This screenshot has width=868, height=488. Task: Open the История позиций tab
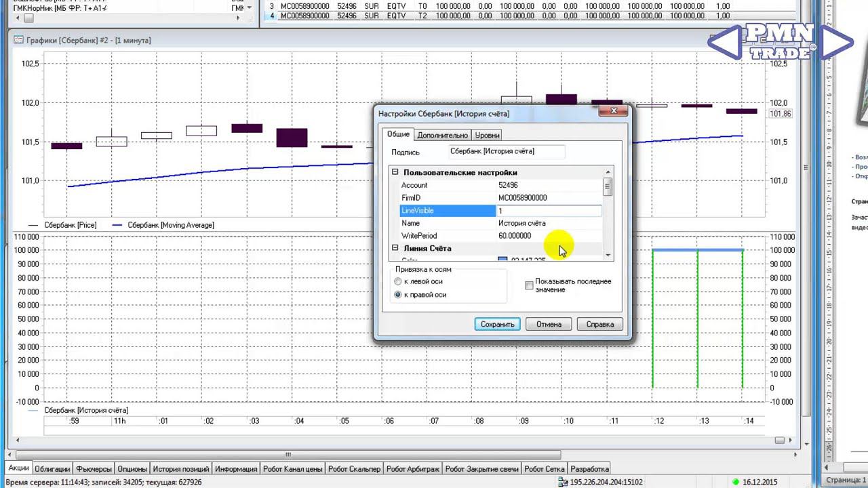pyautogui.click(x=181, y=468)
